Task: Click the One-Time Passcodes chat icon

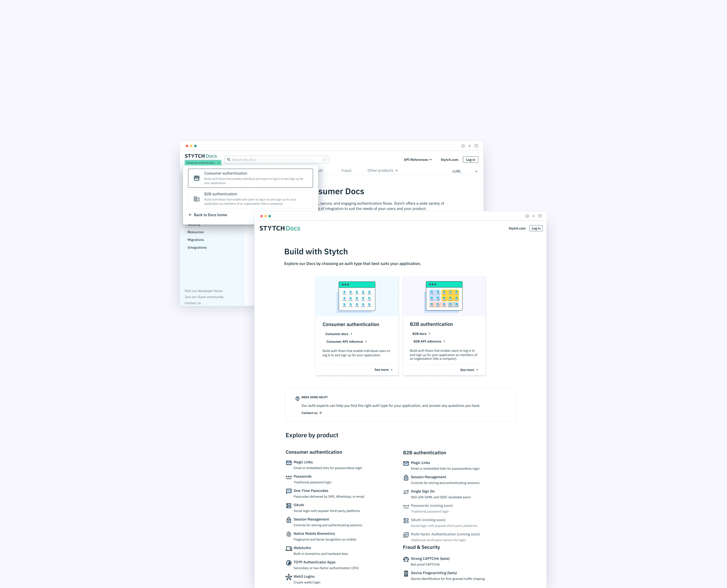Action: [289, 491]
